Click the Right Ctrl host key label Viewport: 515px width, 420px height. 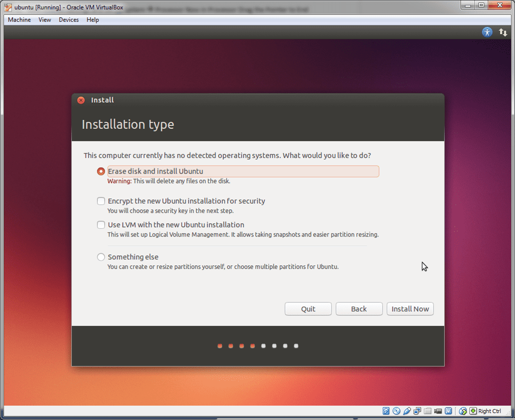pyautogui.click(x=489, y=411)
